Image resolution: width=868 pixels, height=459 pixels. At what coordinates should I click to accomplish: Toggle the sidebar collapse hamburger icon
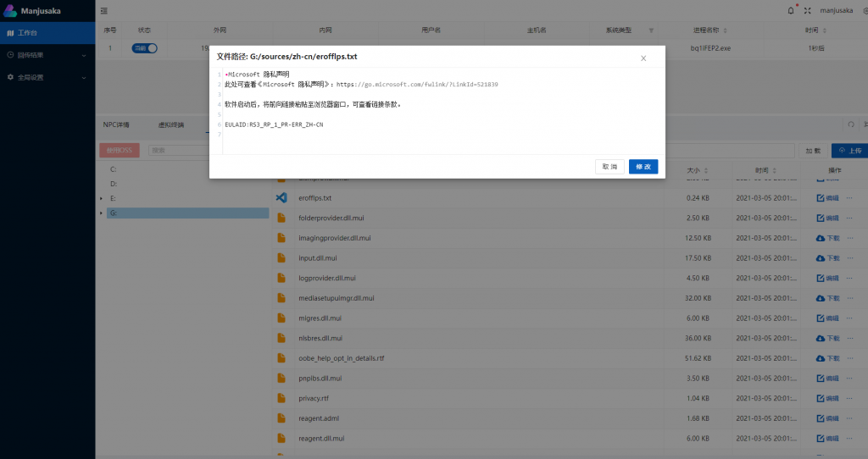104,10
